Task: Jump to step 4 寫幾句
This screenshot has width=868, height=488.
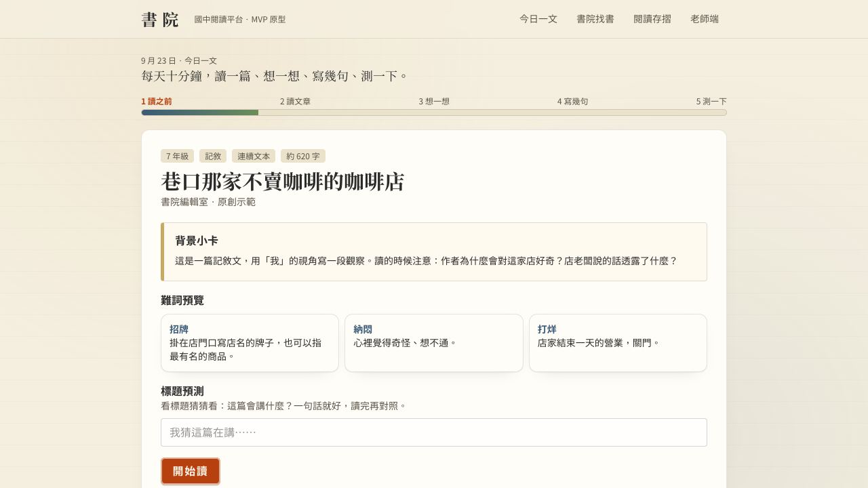Action: [x=572, y=102]
